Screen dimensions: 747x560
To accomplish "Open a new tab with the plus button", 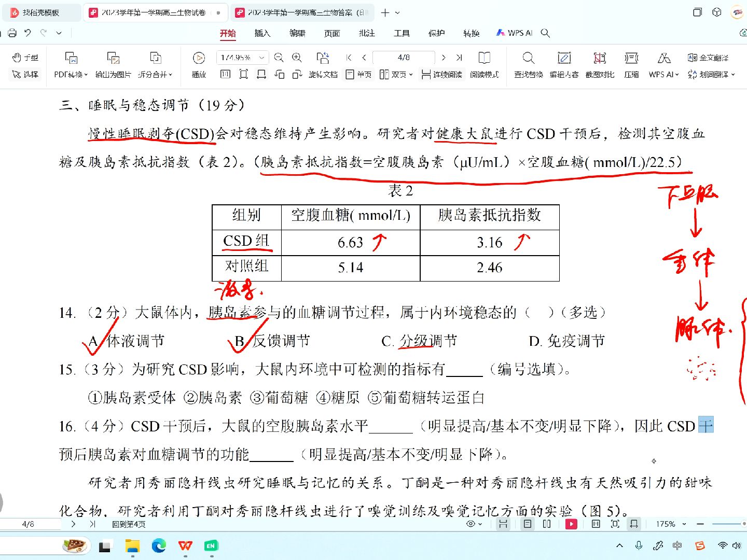I will click(385, 12).
